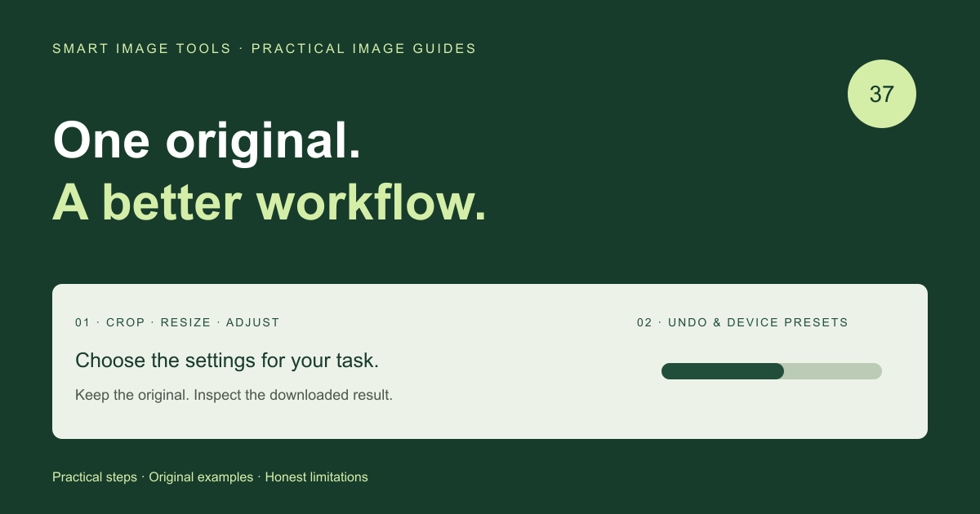
Task: Click the round 37 number badge
Action: tap(882, 94)
